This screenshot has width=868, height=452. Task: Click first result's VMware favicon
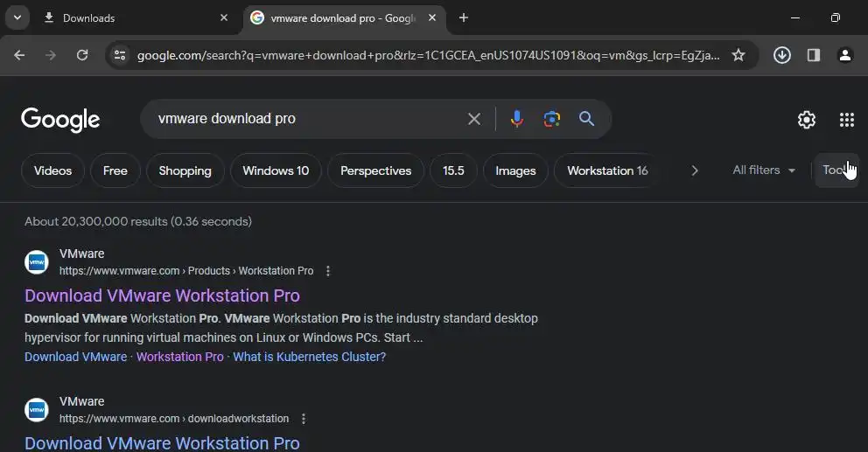coord(37,261)
